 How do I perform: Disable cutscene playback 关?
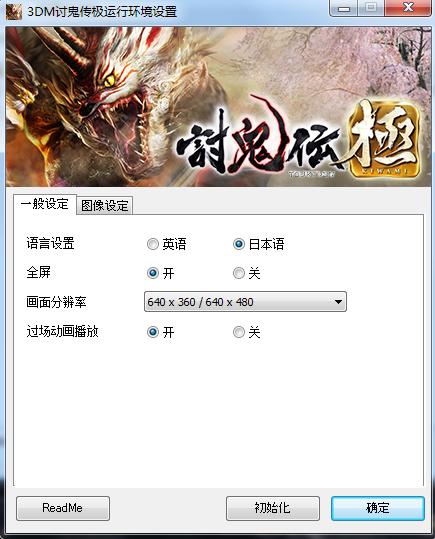tap(247, 332)
